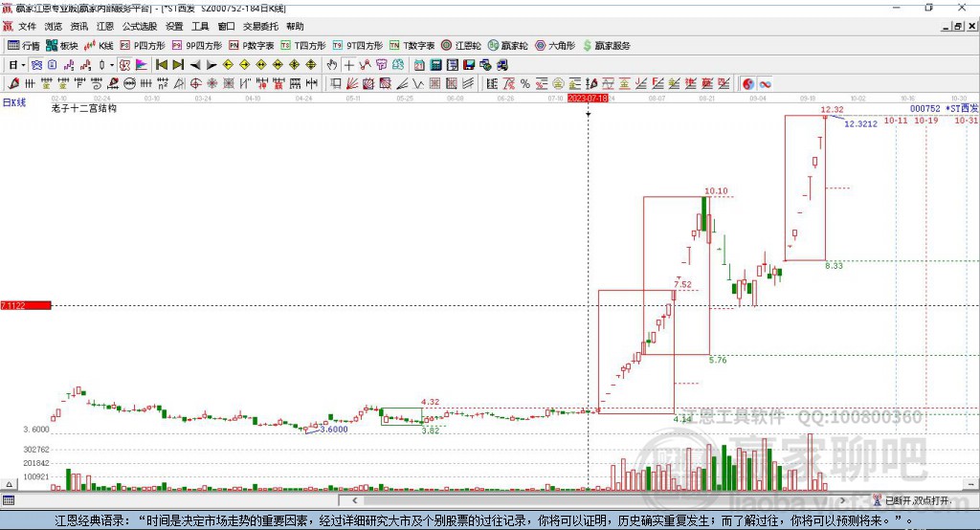Open the 浏览 menu

click(x=54, y=26)
